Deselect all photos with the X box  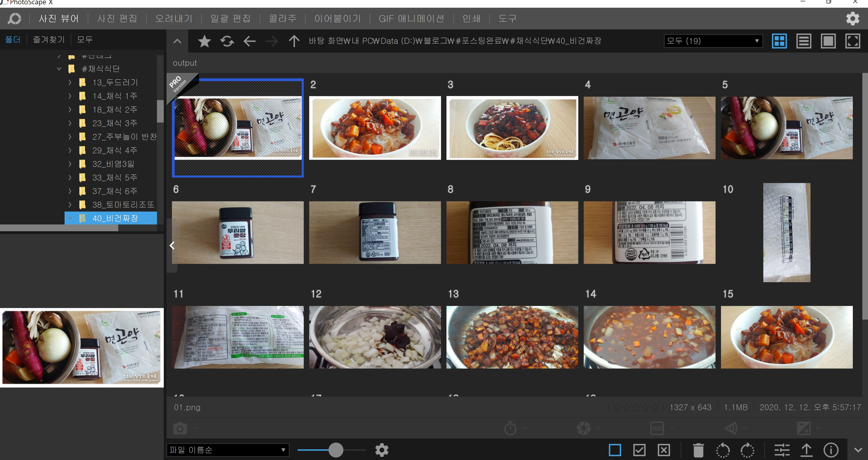(664, 450)
